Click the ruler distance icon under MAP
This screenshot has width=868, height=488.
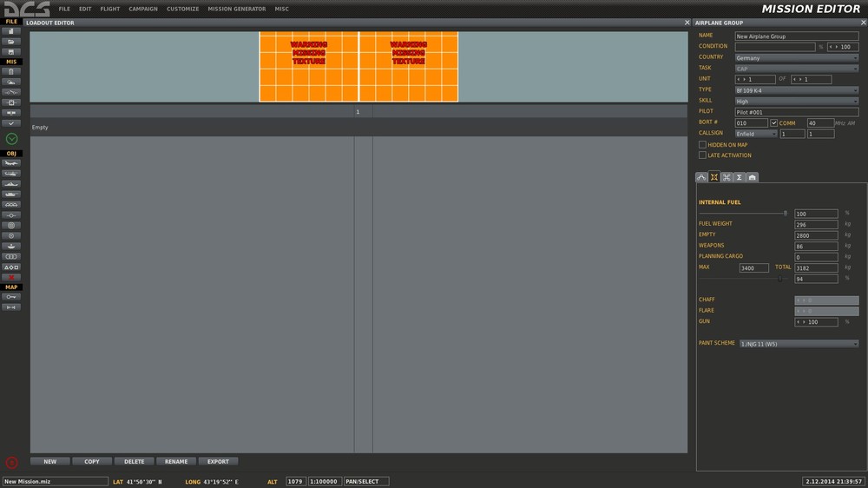(x=11, y=307)
